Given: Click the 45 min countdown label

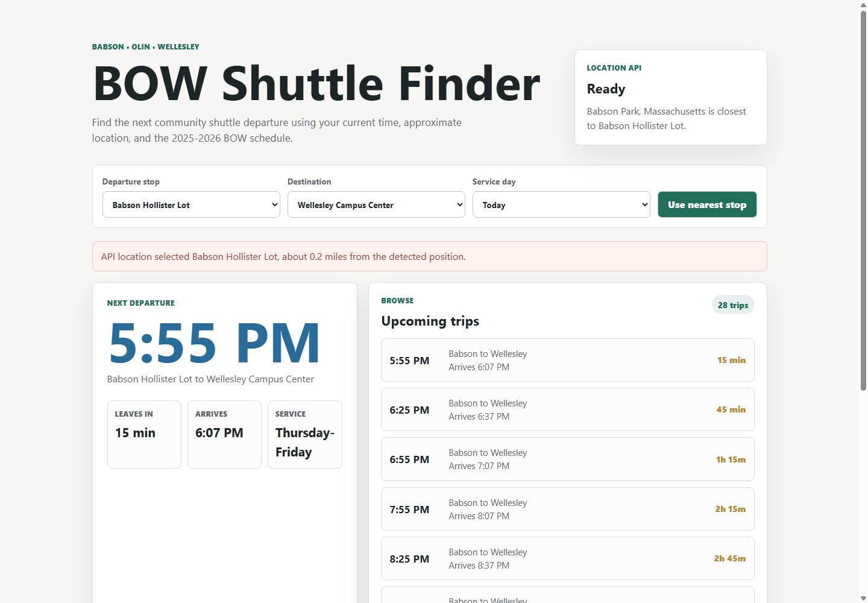Looking at the screenshot, I should 731,409.
